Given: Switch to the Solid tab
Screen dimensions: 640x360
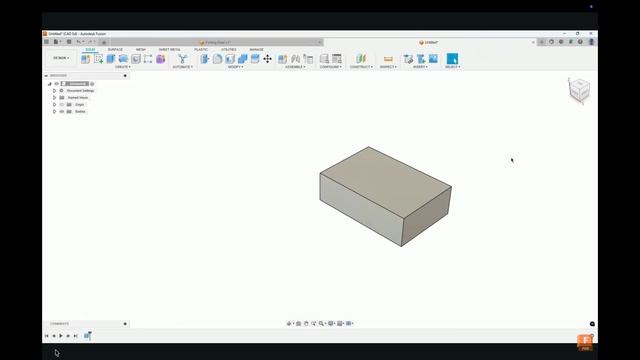Looking at the screenshot, I should (x=90, y=49).
